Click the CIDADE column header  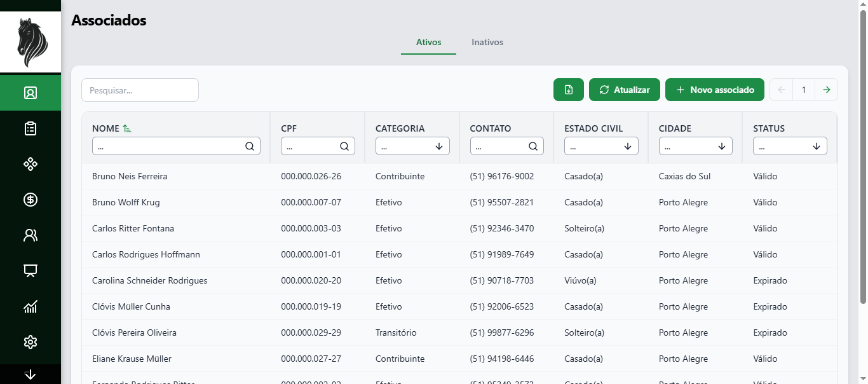tap(675, 128)
